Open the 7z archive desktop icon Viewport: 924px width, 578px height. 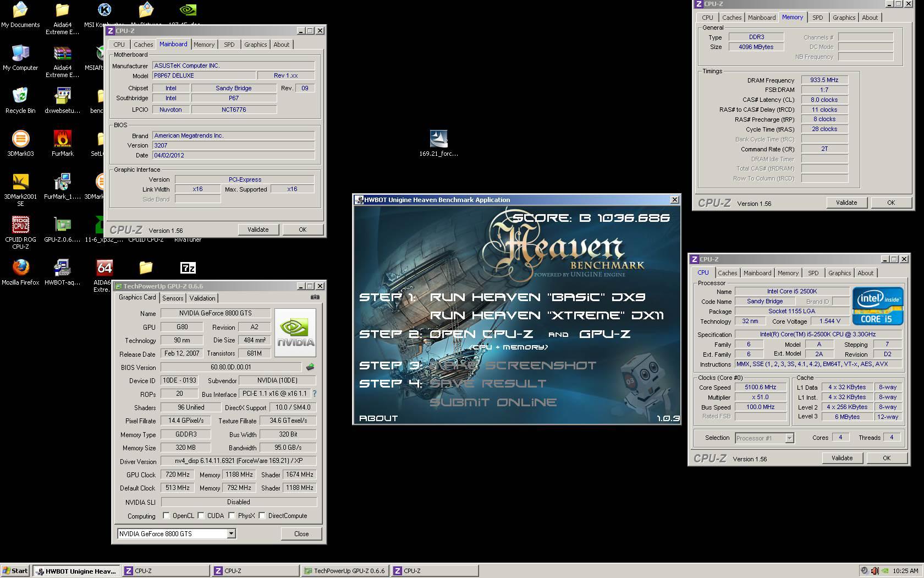188,268
